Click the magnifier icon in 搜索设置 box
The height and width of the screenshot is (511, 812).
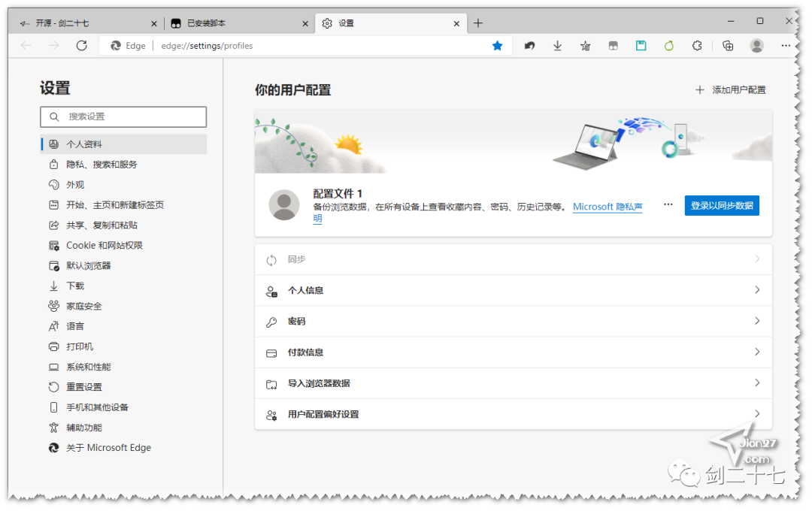point(54,117)
